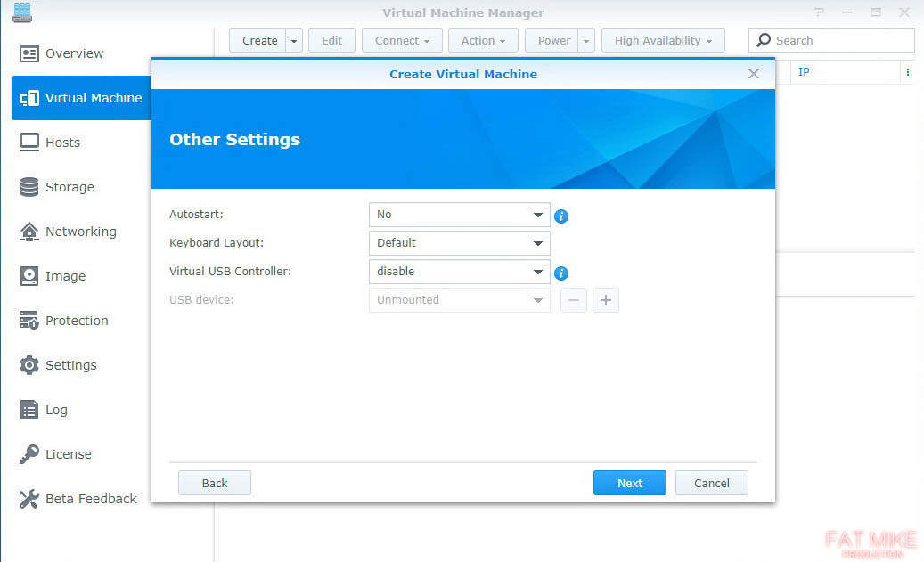Click the Create button
The image size is (924, 562).
258,41
